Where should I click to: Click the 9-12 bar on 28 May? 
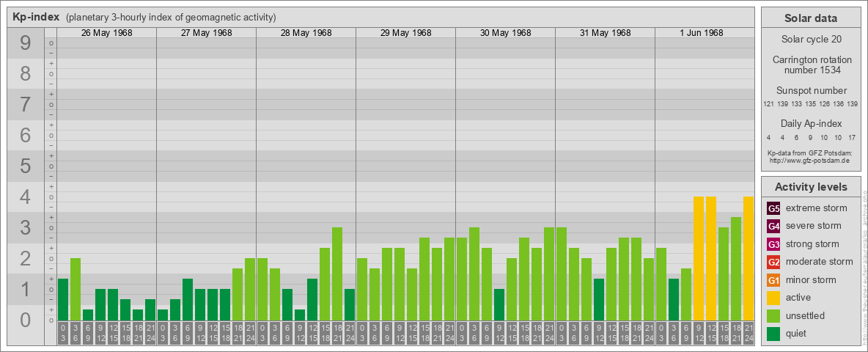pos(300,315)
